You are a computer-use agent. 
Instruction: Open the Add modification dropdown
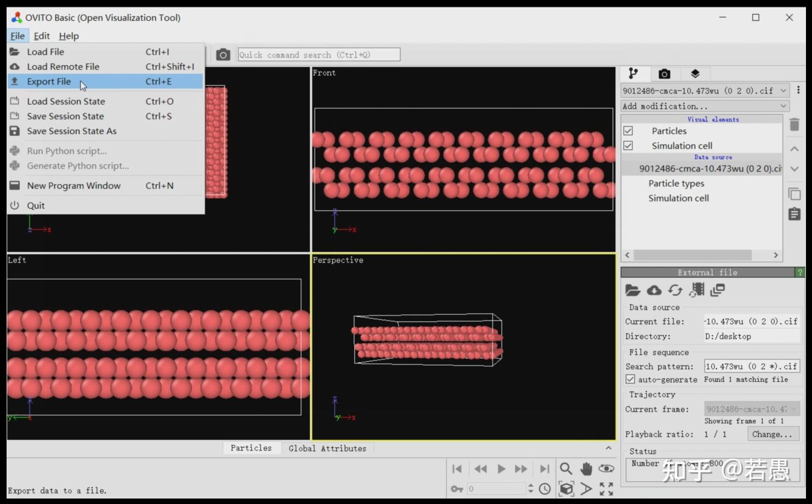705,106
